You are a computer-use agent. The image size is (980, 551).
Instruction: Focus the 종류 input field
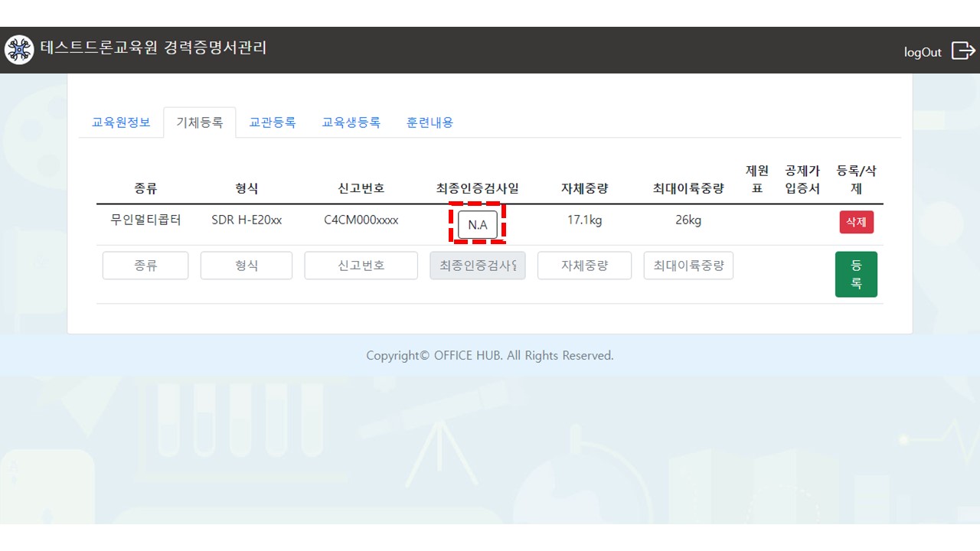145,266
